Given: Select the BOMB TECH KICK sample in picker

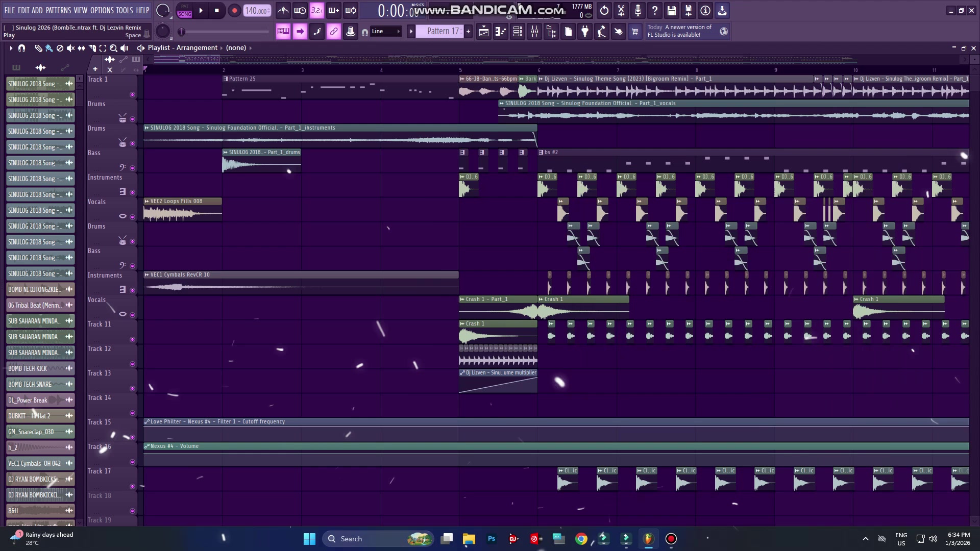Looking at the screenshot, I should (x=40, y=368).
